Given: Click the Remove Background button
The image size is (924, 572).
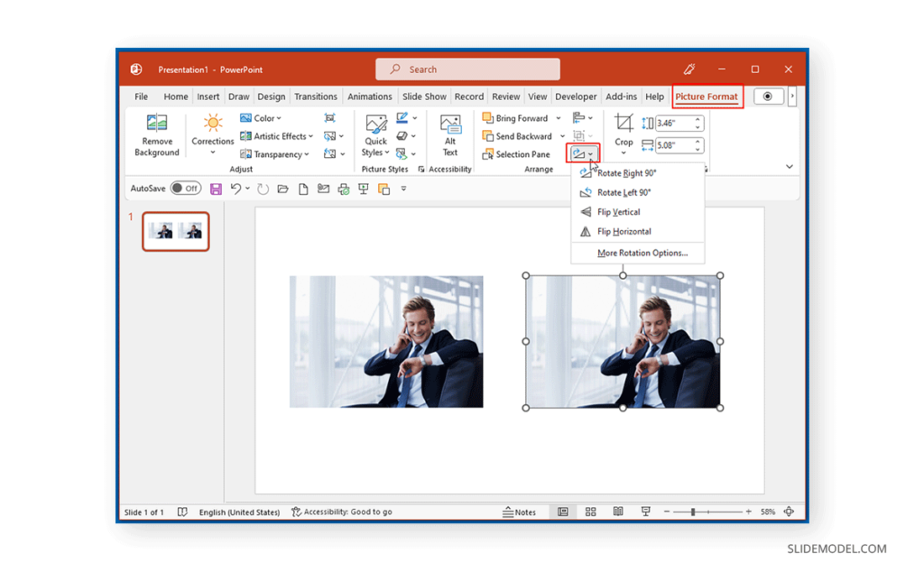Looking at the screenshot, I should click(x=157, y=135).
